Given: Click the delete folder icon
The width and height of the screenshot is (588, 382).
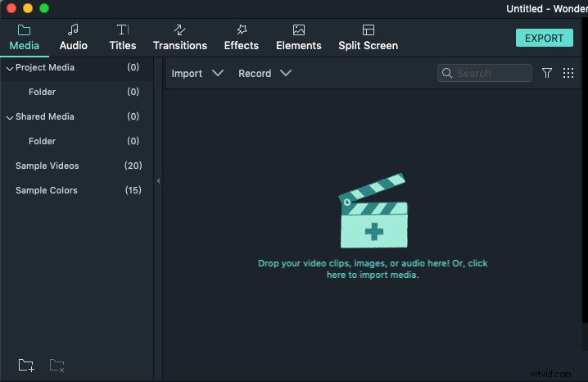Looking at the screenshot, I should 57,365.
